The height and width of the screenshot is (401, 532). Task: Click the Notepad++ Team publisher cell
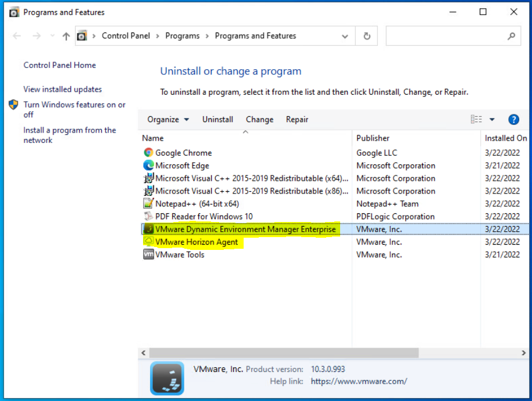point(387,203)
